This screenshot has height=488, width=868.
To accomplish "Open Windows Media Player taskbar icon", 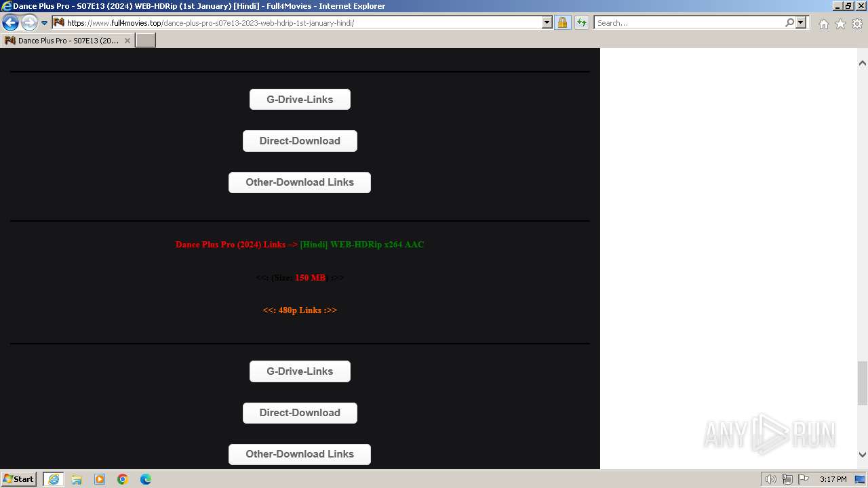I will 100,479.
